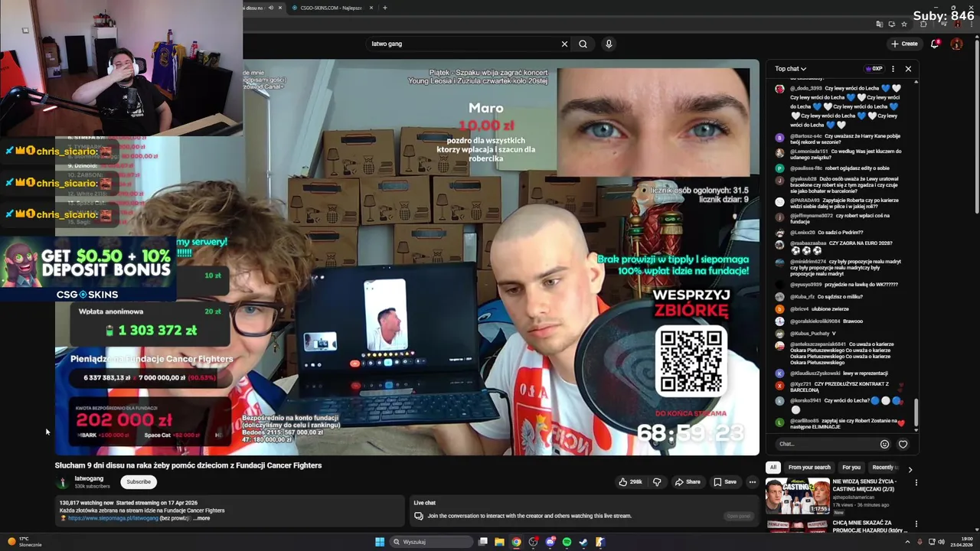Open YouTube notifications bell
Image resolution: width=980 pixels, height=551 pixels.
[x=935, y=44]
